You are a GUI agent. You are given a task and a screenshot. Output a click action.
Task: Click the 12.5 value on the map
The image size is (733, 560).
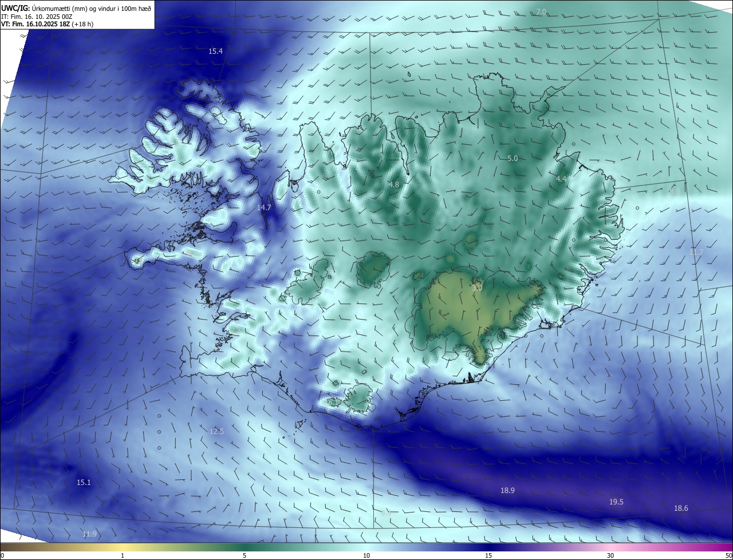216,432
